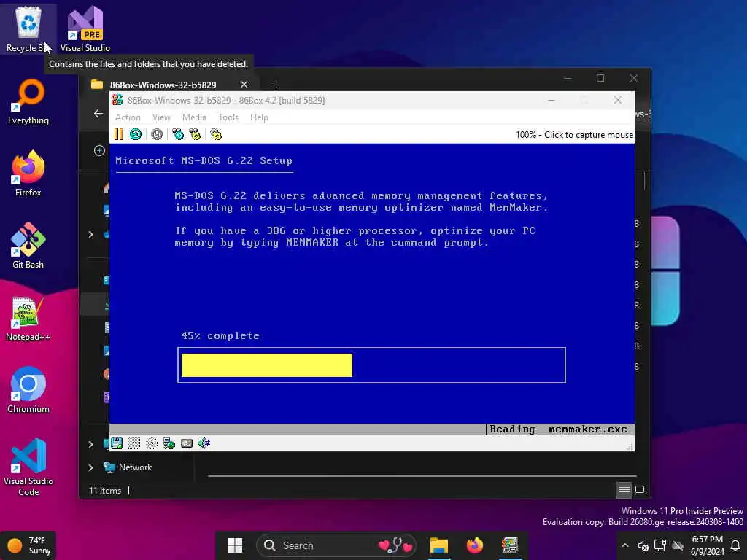Click the New plus button in Explorer
Screen dimensions: 747x560
(x=99, y=150)
